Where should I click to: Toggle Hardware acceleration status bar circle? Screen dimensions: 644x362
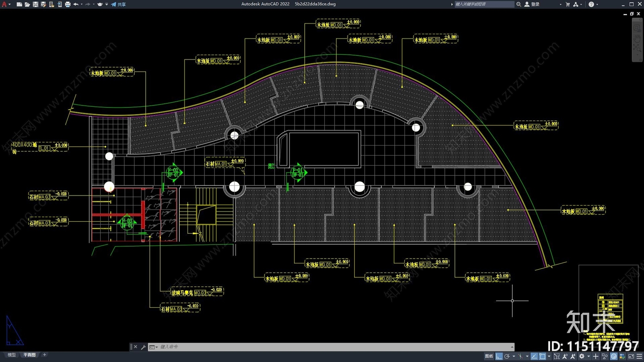tap(614, 356)
